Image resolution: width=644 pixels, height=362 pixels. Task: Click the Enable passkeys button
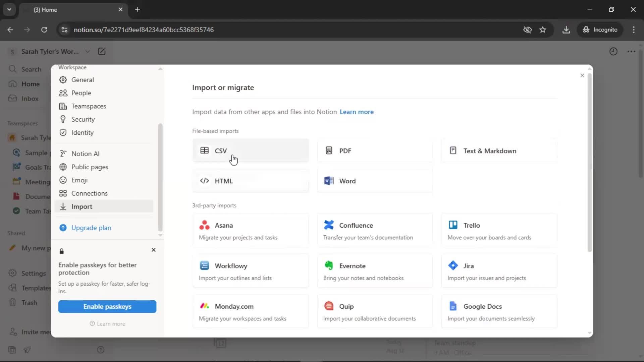(107, 307)
